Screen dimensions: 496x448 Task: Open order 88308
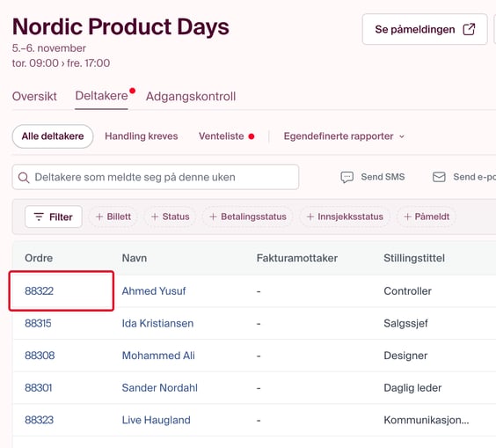(x=40, y=356)
